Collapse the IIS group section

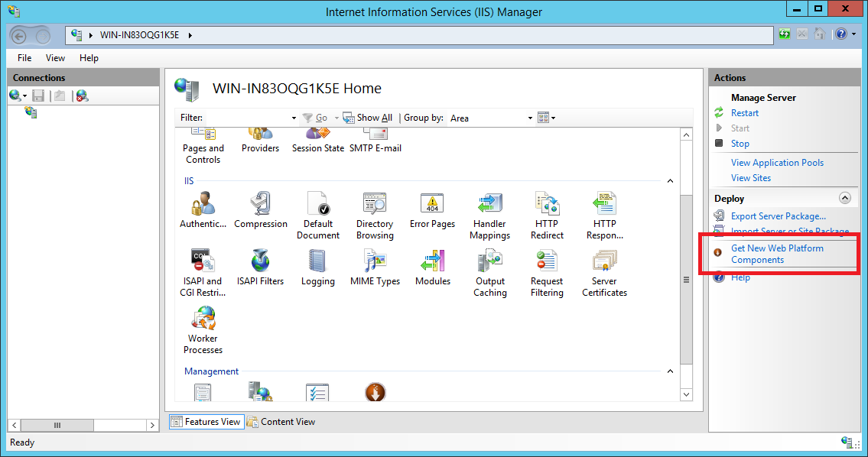[670, 181]
